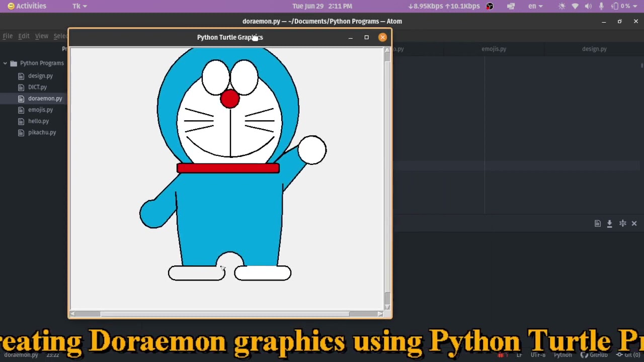Click the Wi-Fi icon in top bar

575,6
